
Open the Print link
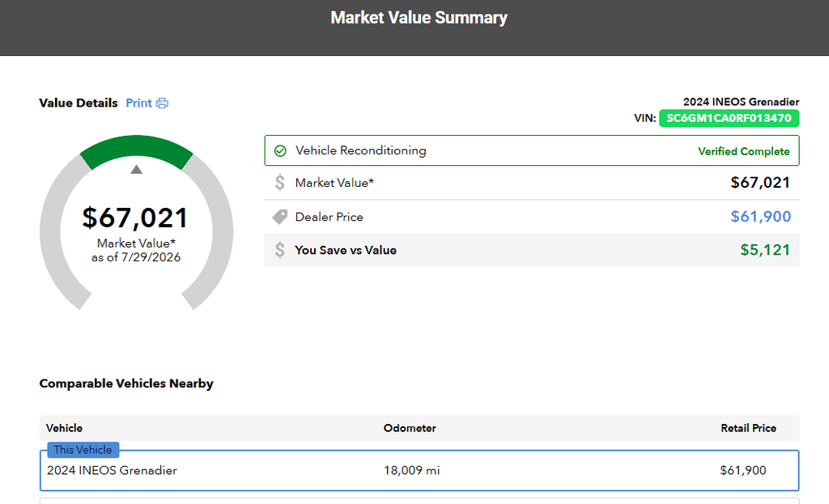[x=138, y=103]
